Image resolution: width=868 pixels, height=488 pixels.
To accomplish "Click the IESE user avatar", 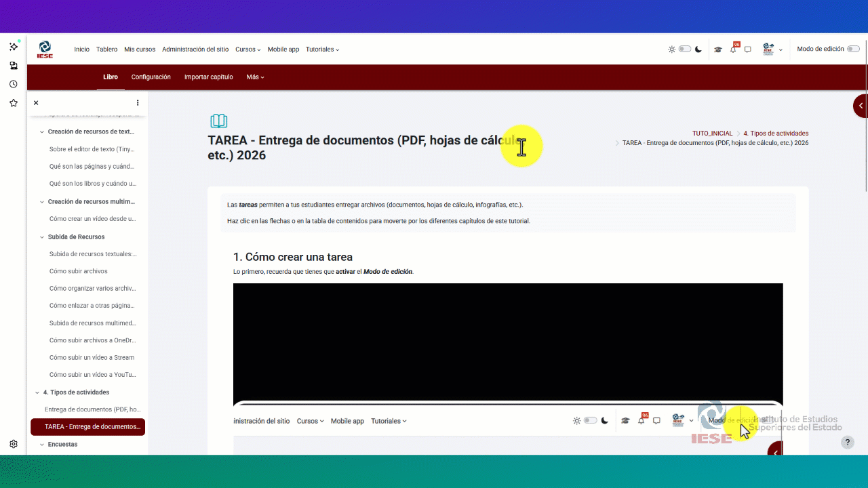I will click(767, 49).
